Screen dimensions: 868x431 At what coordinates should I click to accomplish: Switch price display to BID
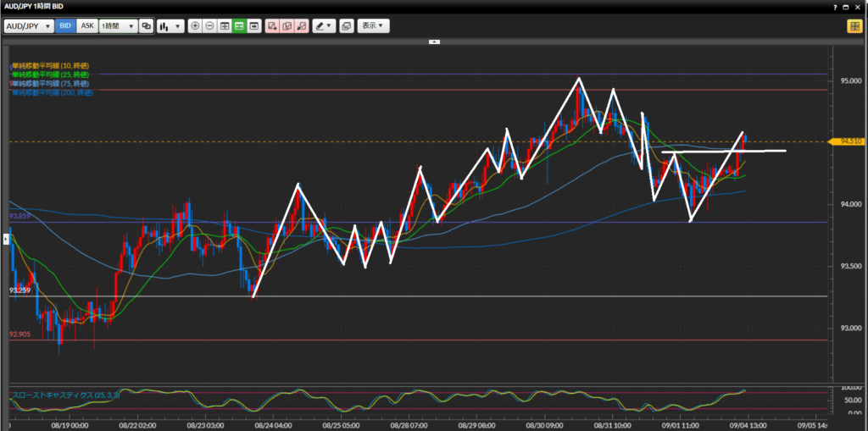pos(65,26)
